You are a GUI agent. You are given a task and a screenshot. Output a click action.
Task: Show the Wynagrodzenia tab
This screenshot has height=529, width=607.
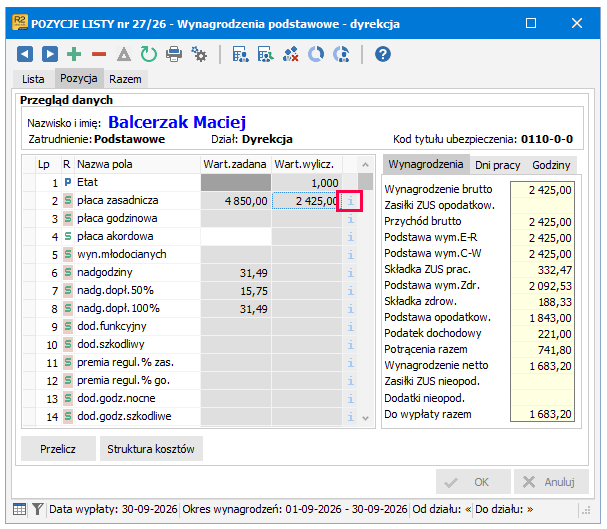(426, 164)
